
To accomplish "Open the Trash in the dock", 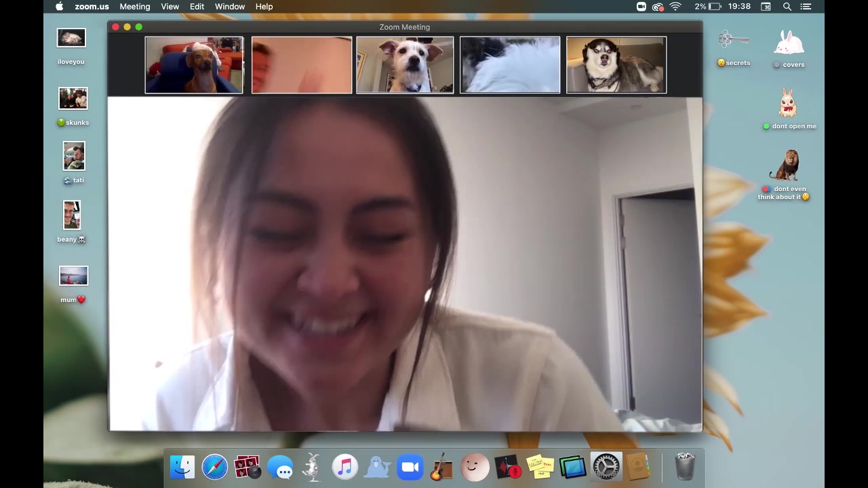I will (x=686, y=467).
